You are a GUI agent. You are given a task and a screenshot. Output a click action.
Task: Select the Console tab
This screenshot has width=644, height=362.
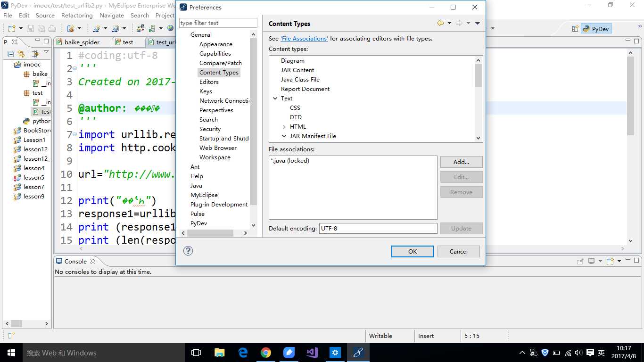click(x=75, y=261)
